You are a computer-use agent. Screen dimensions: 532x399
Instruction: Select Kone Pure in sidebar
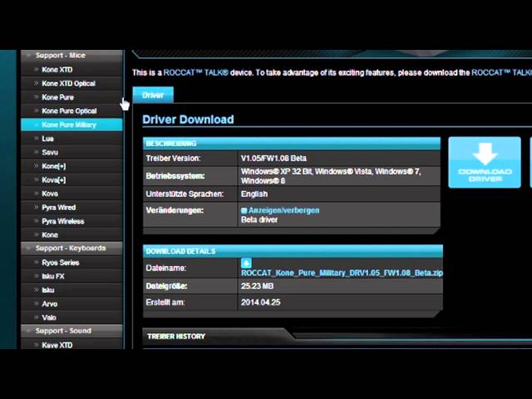(x=71, y=97)
